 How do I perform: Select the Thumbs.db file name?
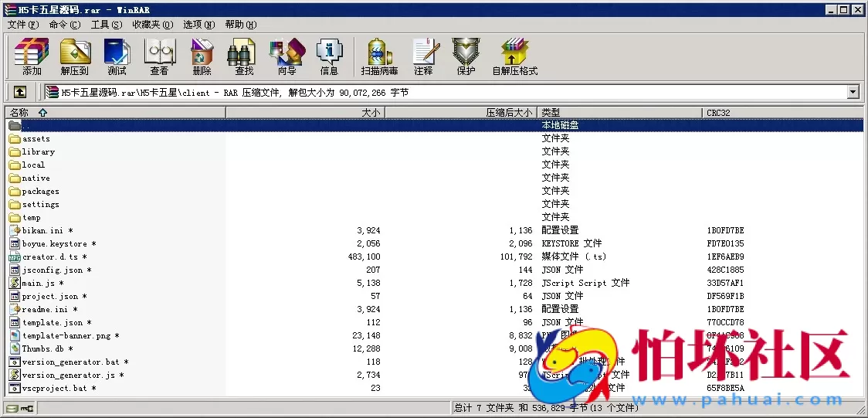pyautogui.click(x=48, y=348)
